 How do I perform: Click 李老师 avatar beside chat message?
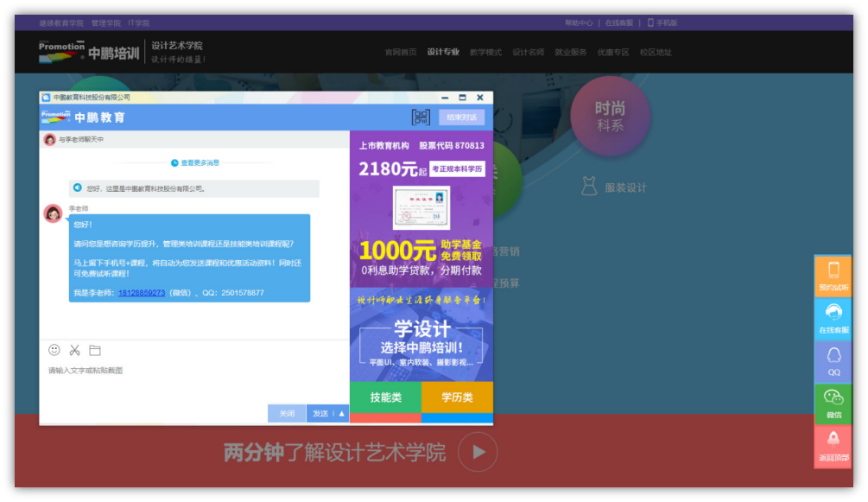pyautogui.click(x=54, y=213)
